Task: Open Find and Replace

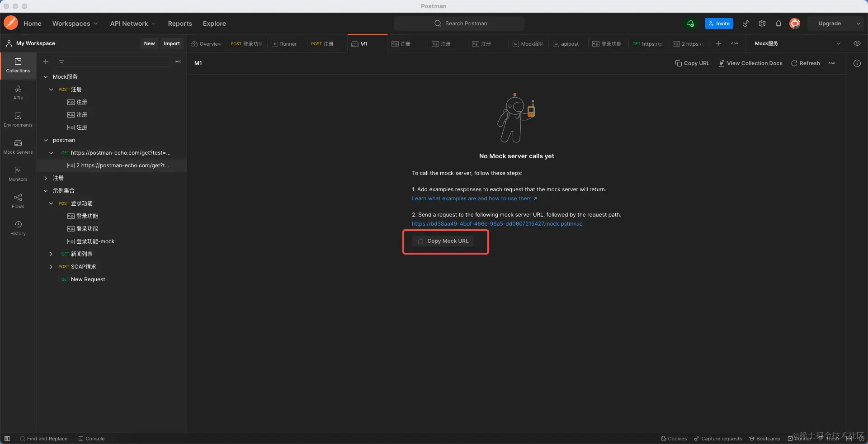Action: [x=43, y=439]
